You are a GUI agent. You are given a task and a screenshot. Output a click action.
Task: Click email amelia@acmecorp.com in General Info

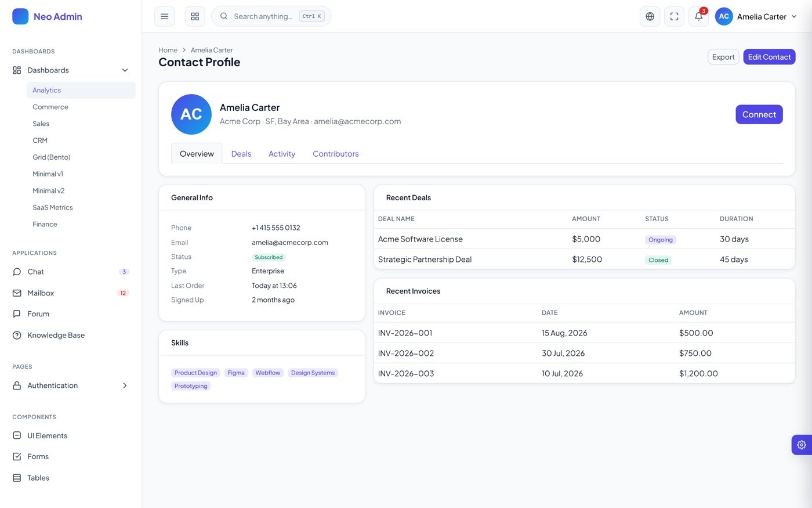click(290, 243)
